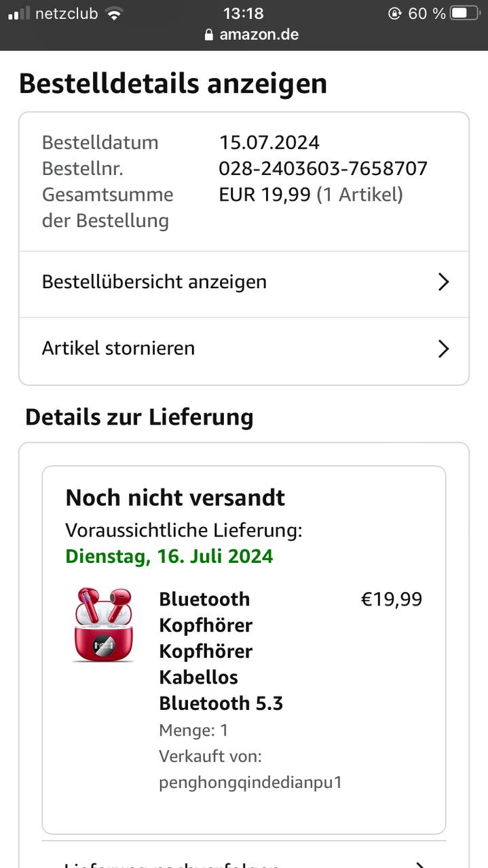This screenshot has width=488, height=868.
Task: Select order number 028-2403603-7658707
Action: pos(323,168)
